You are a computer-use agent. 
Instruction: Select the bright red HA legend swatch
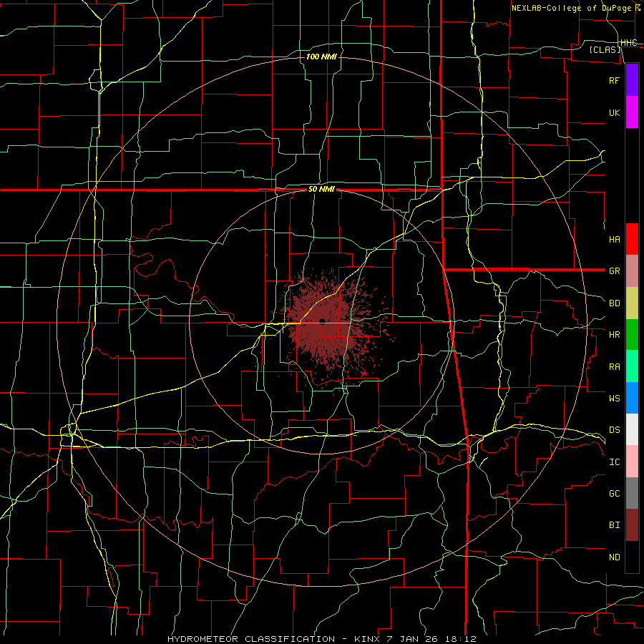point(632,239)
